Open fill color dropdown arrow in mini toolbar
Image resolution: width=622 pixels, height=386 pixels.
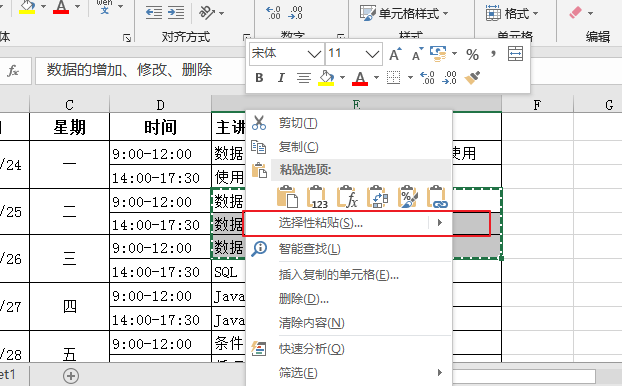(342, 77)
